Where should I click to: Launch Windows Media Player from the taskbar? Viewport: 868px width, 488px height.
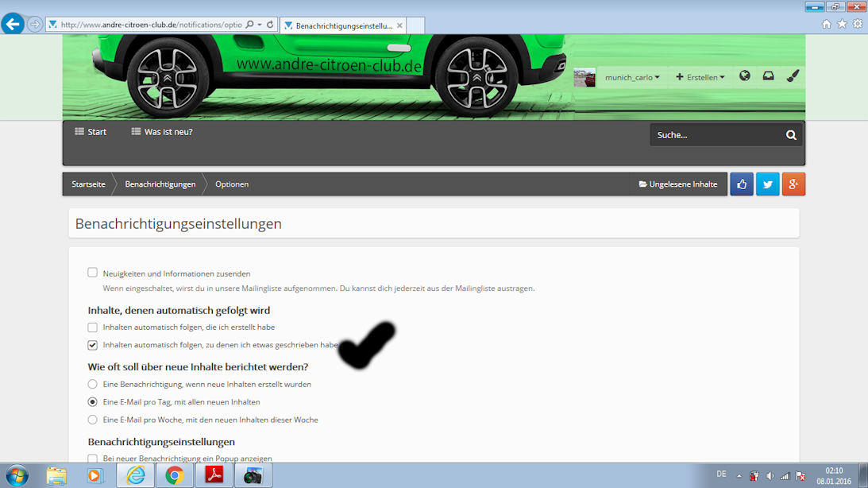click(95, 476)
